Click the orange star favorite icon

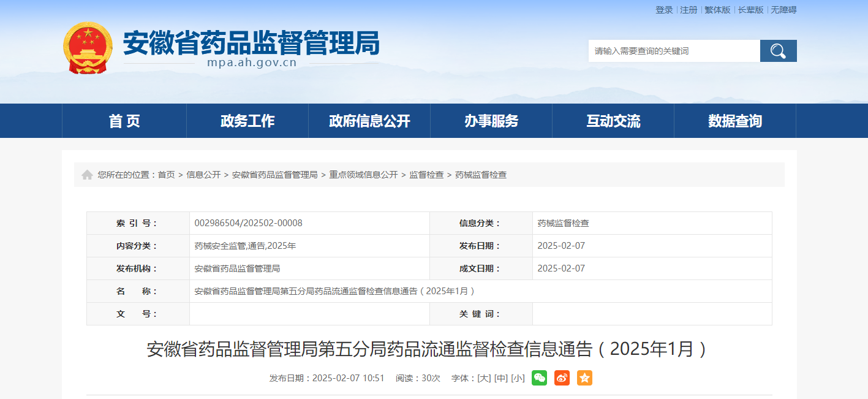click(584, 378)
